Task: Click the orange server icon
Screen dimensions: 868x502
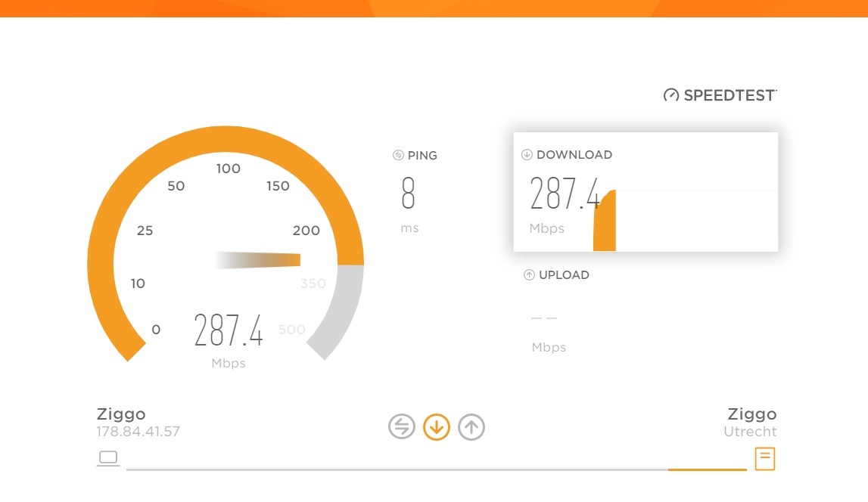Action: pyautogui.click(x=765, y=458)
